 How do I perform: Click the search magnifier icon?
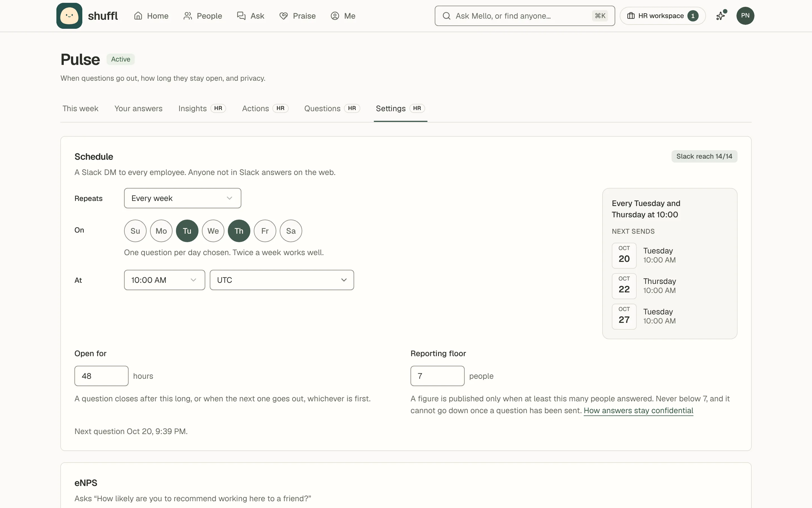[x=446, y=16]
